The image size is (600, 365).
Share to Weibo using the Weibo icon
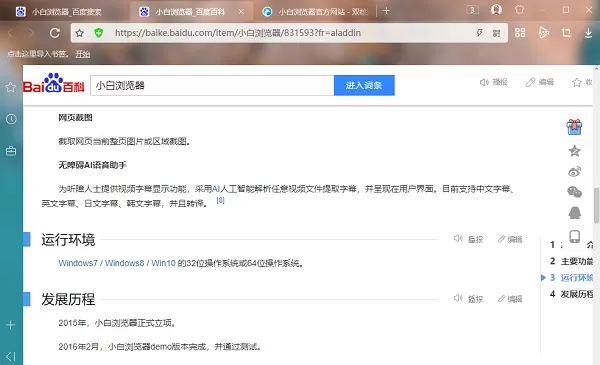(x=574, y=171)
